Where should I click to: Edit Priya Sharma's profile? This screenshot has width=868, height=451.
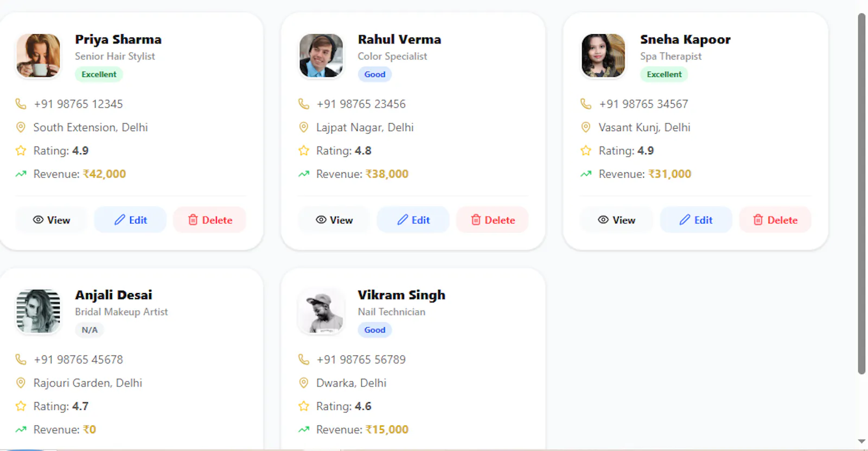130,220
